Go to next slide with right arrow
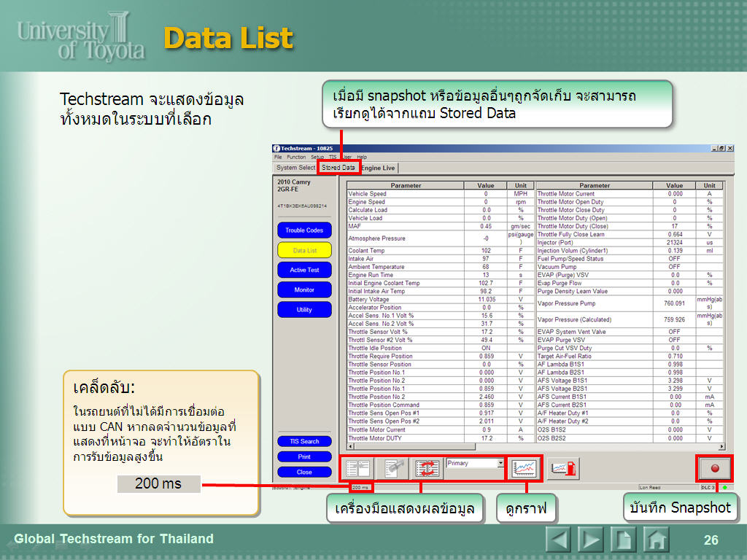This screenshot has width=747, height=560. click(x=590, y=540)
